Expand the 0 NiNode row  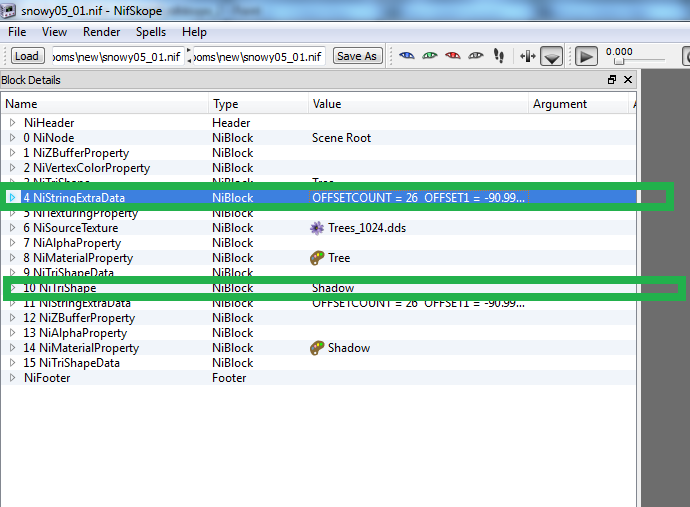pos(13,138)
